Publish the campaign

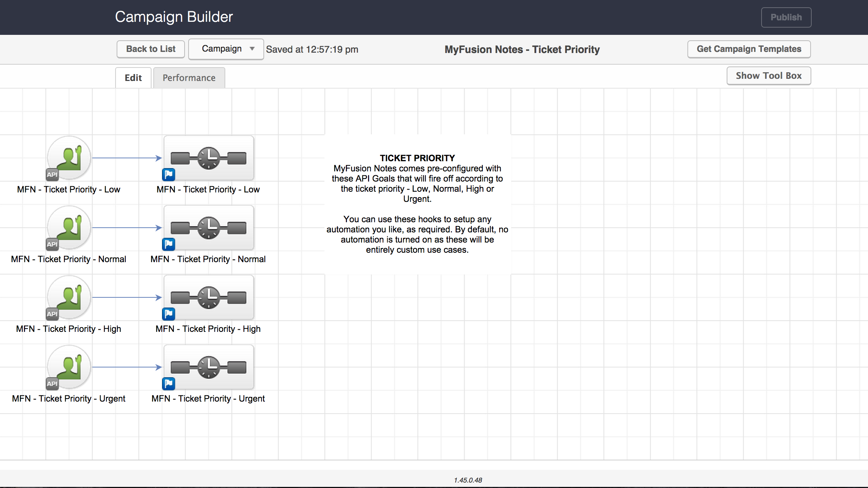coord(786,17)
